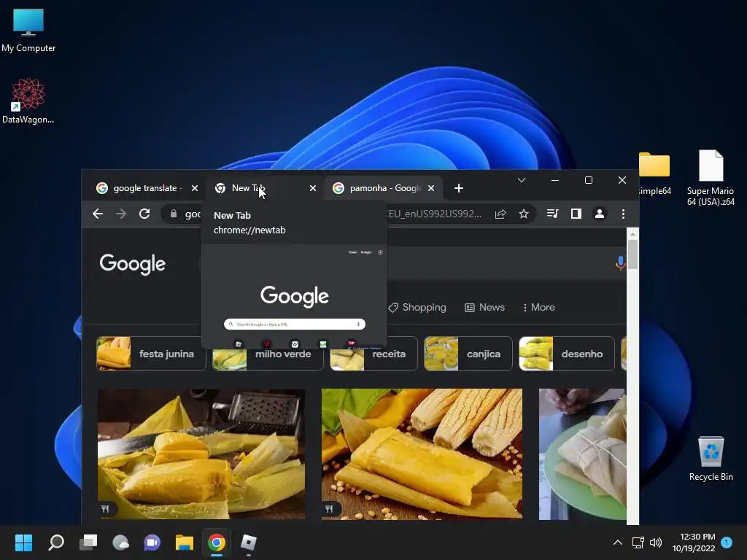Open File Explorer from the taskbar
The image size is (747, 560).
click(x=185, y=542)
